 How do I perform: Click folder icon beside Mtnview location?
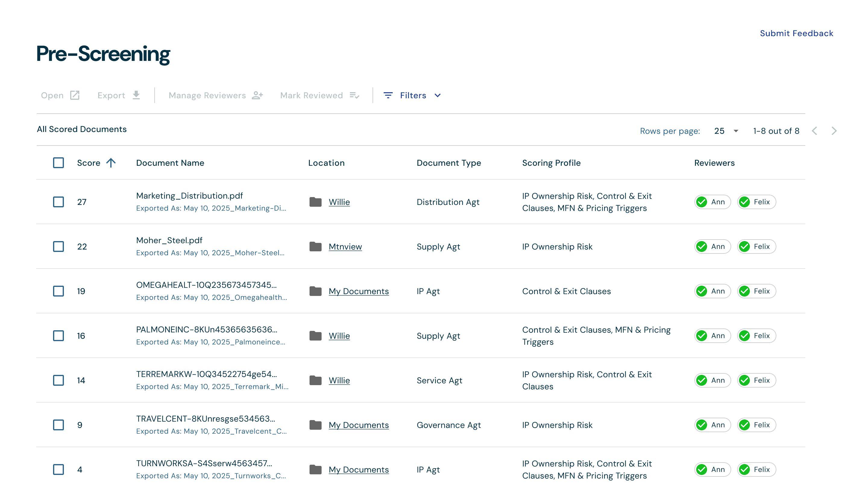(315, 246)
